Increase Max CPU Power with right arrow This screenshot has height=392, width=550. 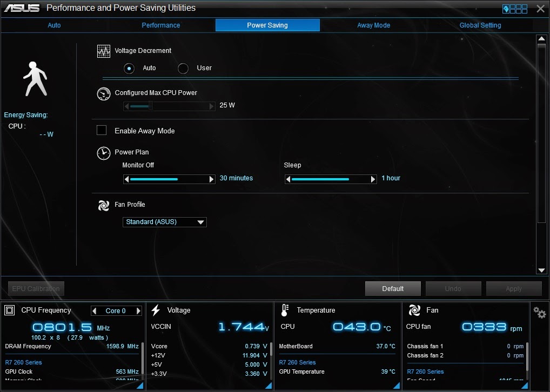211,106
